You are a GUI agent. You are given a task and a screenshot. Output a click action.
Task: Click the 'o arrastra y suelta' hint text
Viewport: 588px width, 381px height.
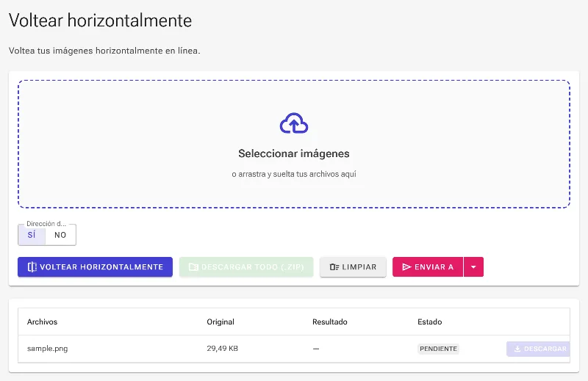coord(294,174)
